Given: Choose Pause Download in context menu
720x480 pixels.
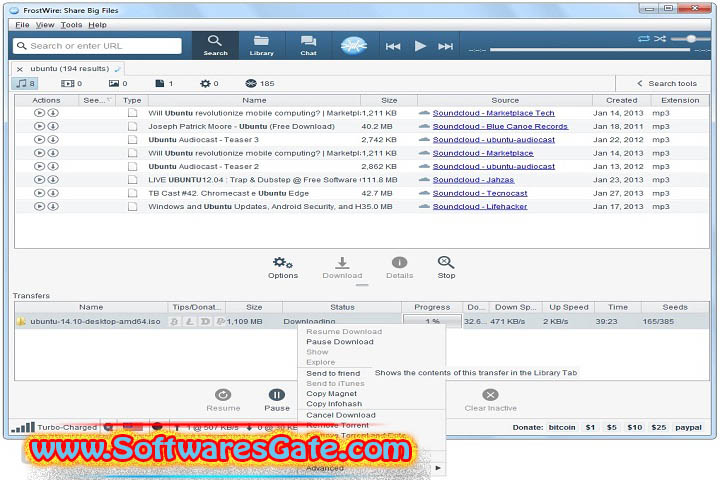Looking at the screenshot, I should [340, 342].
